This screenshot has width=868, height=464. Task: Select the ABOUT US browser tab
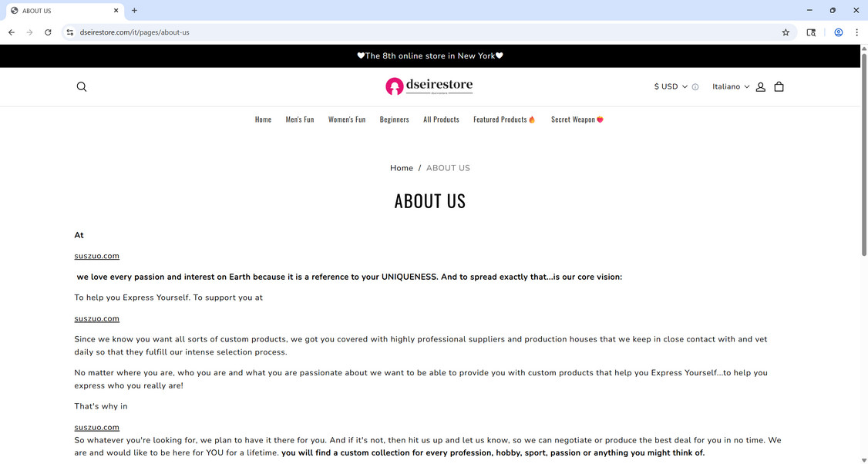pyautogui.click(x=65, y=11)
